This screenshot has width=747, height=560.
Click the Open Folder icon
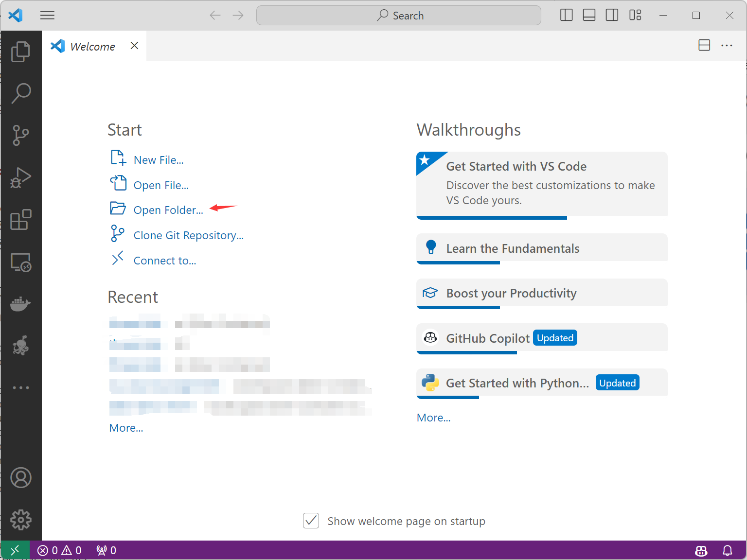pos(118,208)
